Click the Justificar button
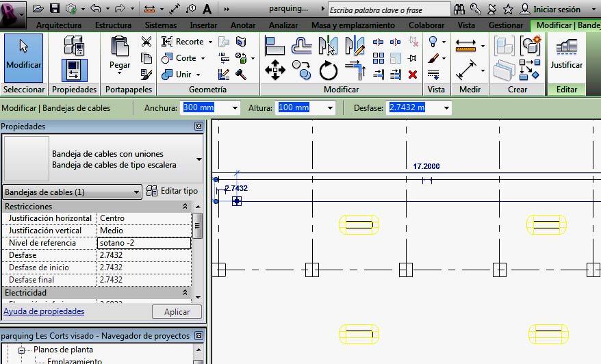The image size is (601, 364). [x=566, y=55]
